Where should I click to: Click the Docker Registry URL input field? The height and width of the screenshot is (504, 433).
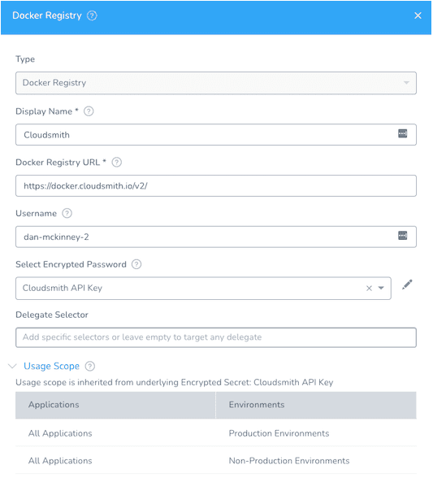pos(216,186)
